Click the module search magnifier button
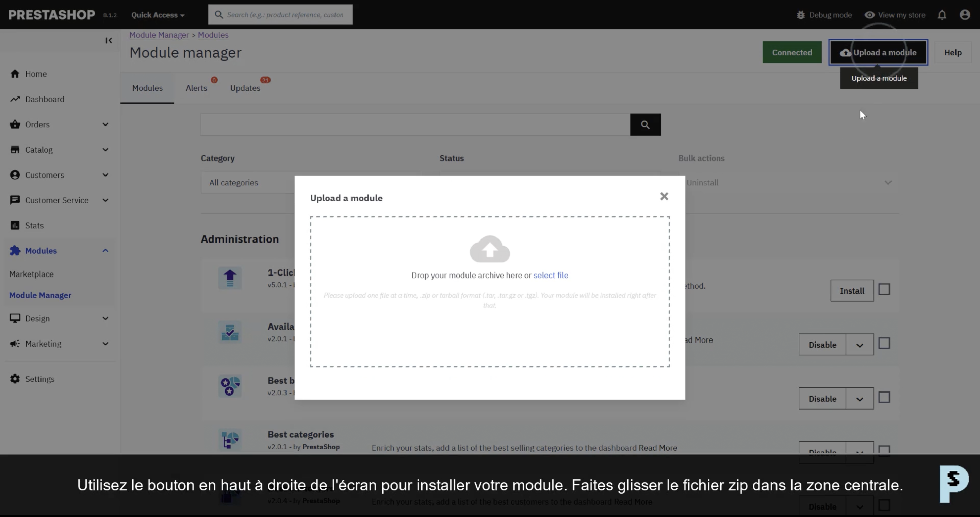 click(x=645, y=125)
